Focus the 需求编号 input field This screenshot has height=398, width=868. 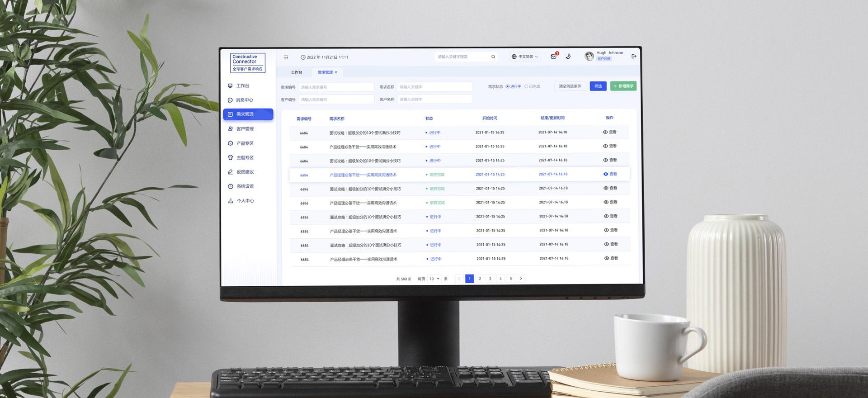(336, 87)
